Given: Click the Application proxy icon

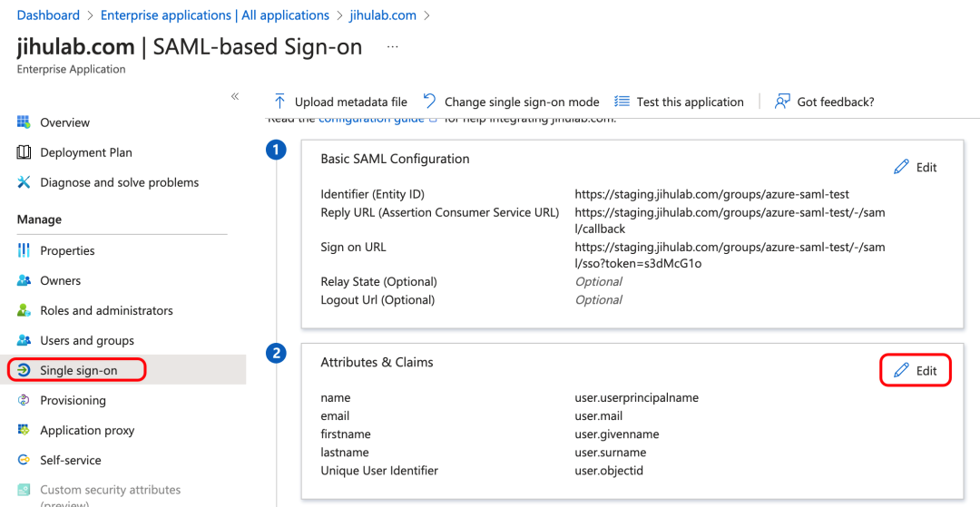Looking at the screenshot, I should click(x=24, y=430).
